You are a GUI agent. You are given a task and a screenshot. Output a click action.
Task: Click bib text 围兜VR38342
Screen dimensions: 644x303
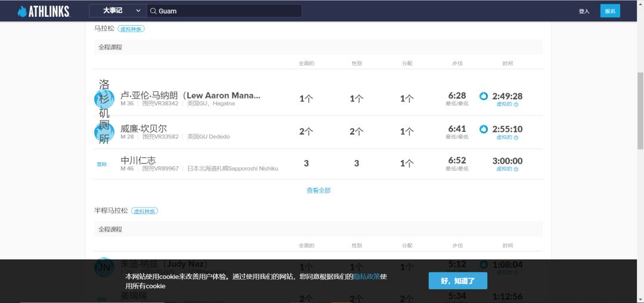[x=160, y=103]
